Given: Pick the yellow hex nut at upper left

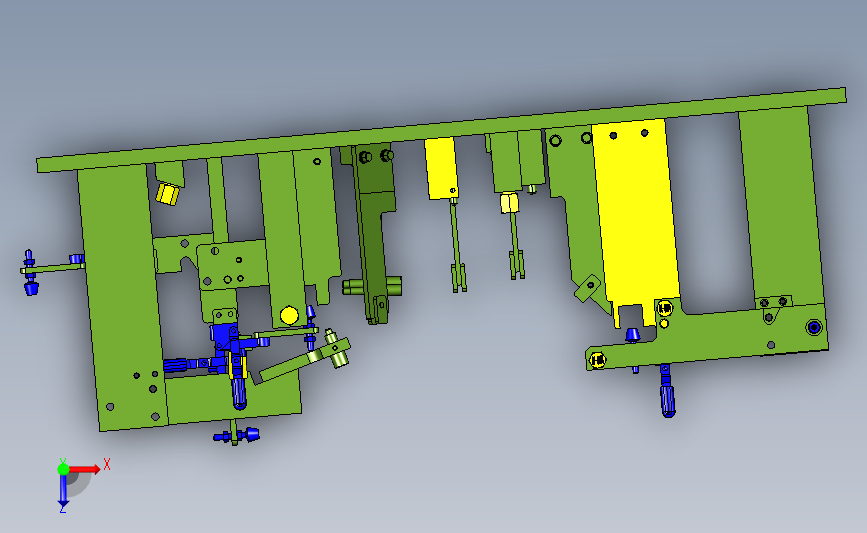Looking at the screenshot, I should [167, 194].
